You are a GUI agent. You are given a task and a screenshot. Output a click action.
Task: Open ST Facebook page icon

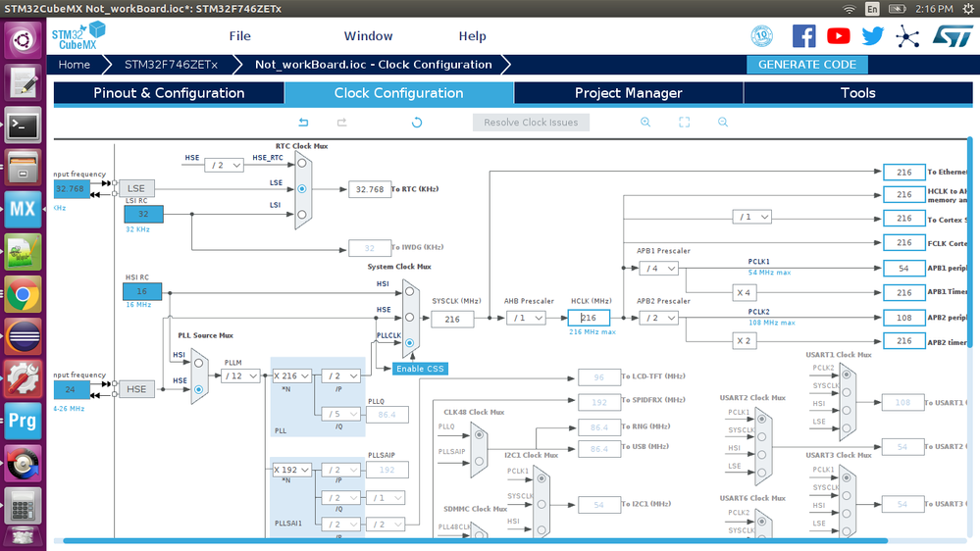coord(803,36)
